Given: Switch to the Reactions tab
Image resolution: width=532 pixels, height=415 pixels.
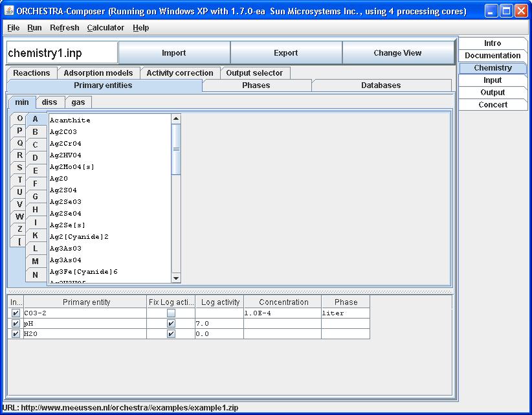Looking at the screenshot, I should click(x=31, y=73).
